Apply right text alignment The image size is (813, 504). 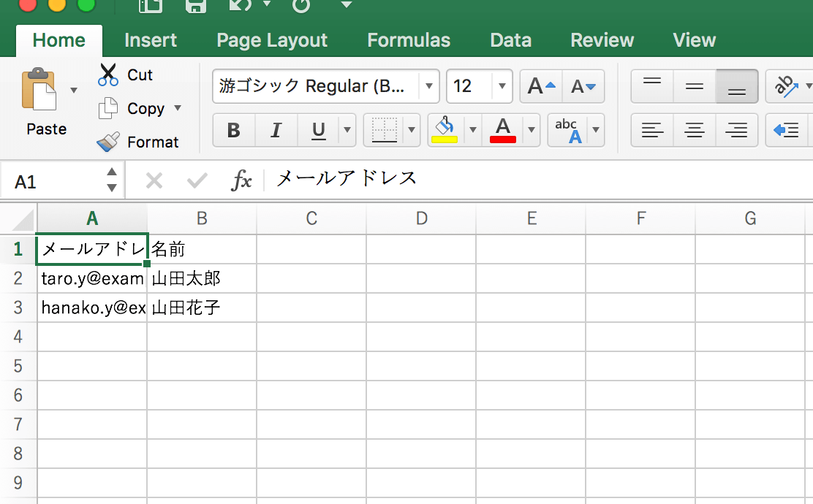736,130
